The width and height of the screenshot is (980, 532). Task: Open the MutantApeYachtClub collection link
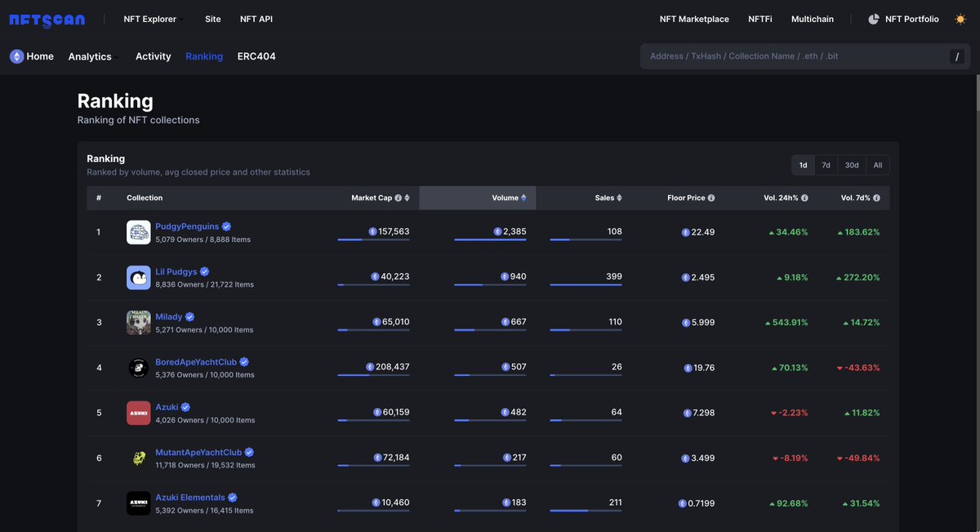[x=198, y=452]
